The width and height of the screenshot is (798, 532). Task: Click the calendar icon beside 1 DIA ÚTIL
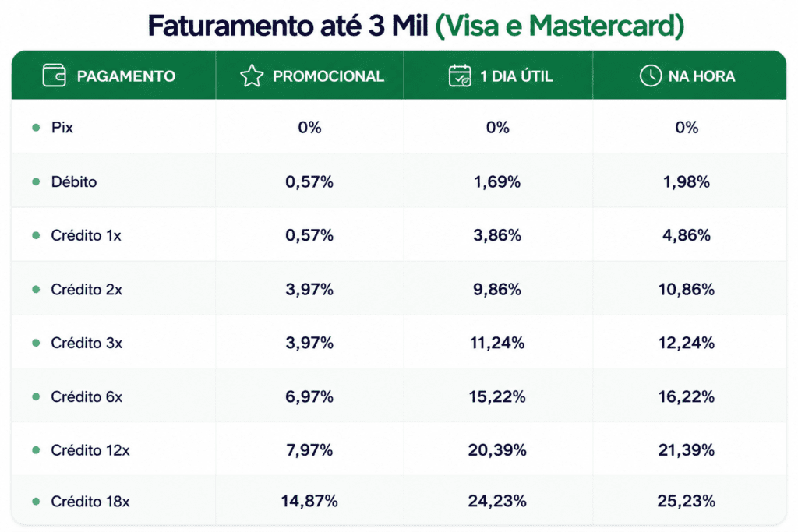point(460,76)
